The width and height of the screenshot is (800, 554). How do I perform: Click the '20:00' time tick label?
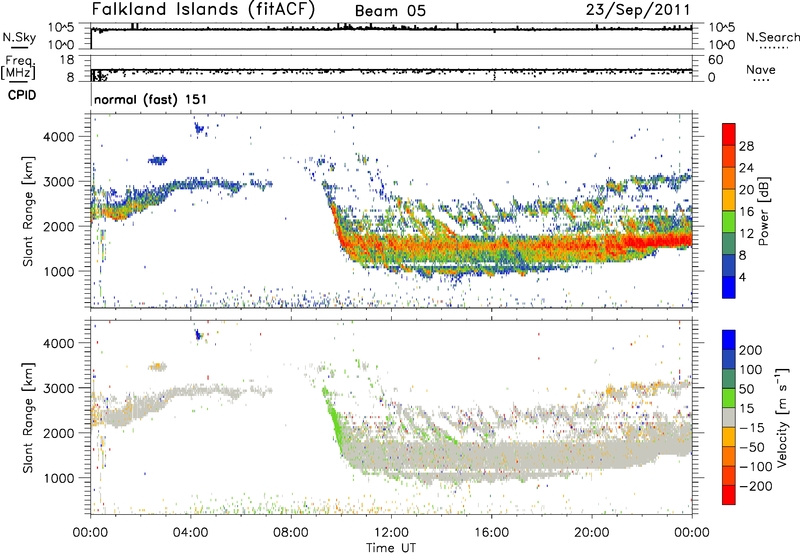[x=591, y=533]
